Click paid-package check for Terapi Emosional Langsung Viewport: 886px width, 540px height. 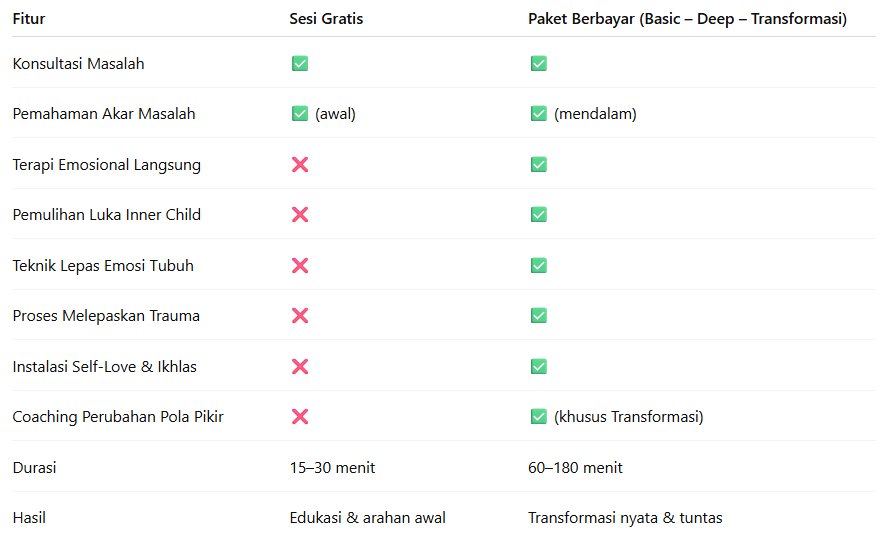538,164
